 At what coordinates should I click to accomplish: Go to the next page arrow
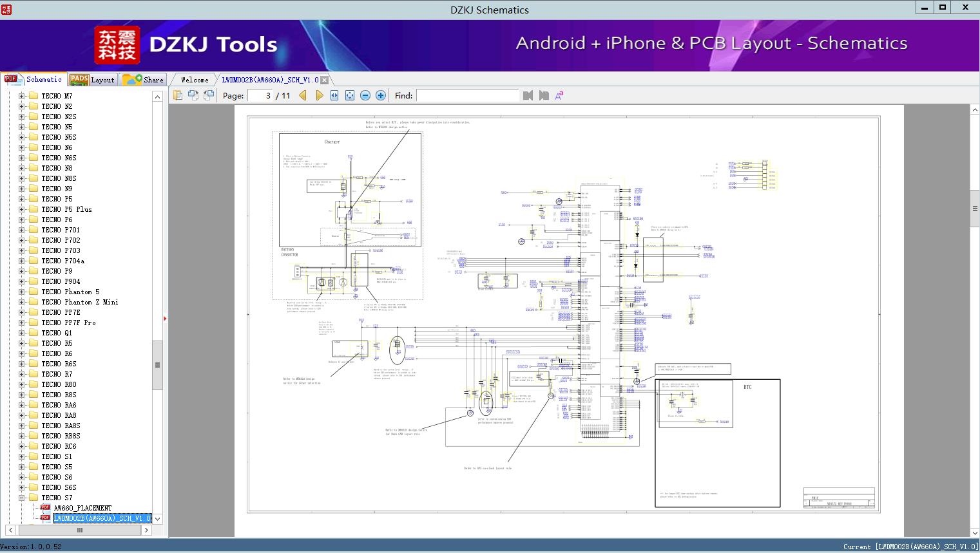pyautogui.click(x=319, y=95)
